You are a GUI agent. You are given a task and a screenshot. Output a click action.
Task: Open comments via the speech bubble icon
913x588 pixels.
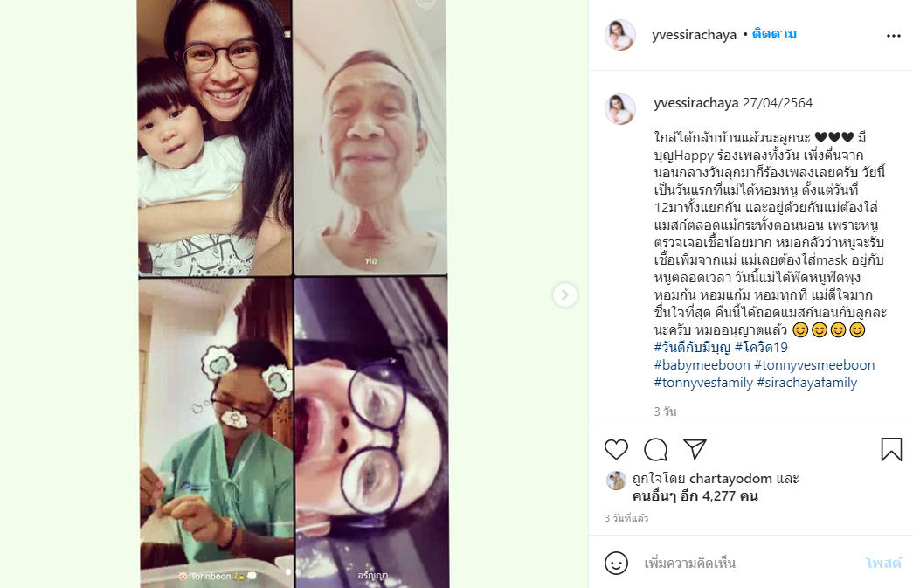tap(655, 449)
